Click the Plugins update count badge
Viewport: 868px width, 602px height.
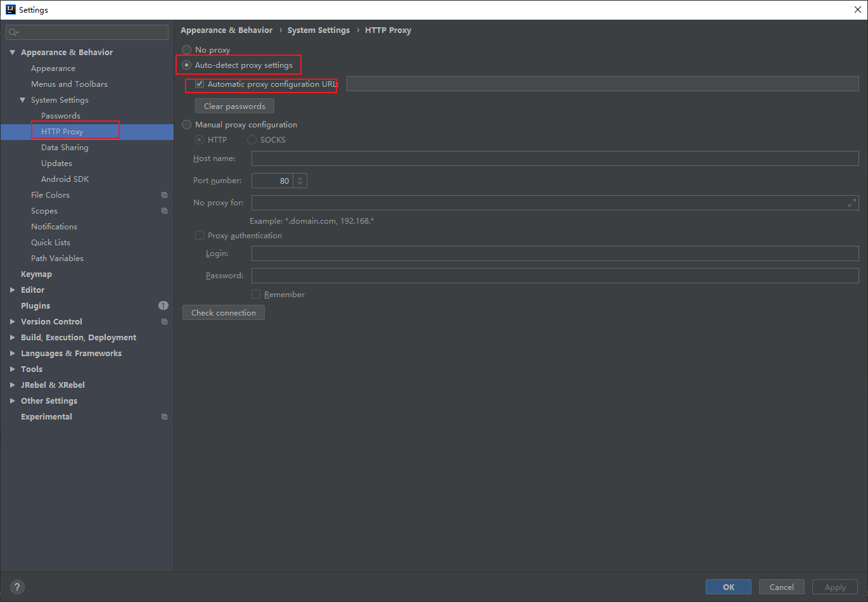pyautogui.click(x=163, y=305)
